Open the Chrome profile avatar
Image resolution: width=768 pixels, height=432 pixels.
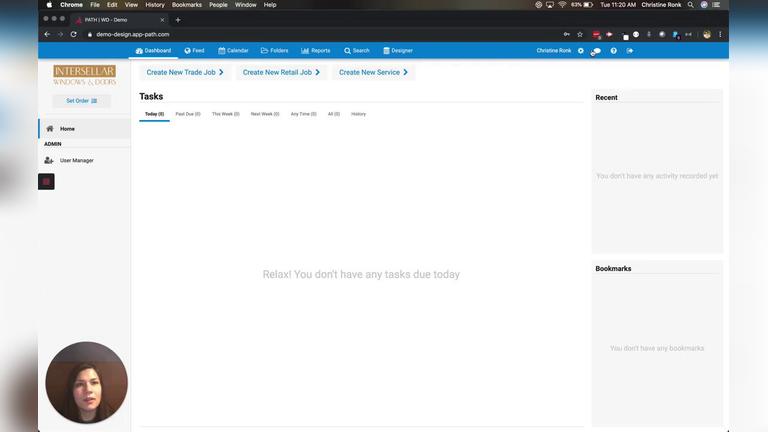click(707, 34)
